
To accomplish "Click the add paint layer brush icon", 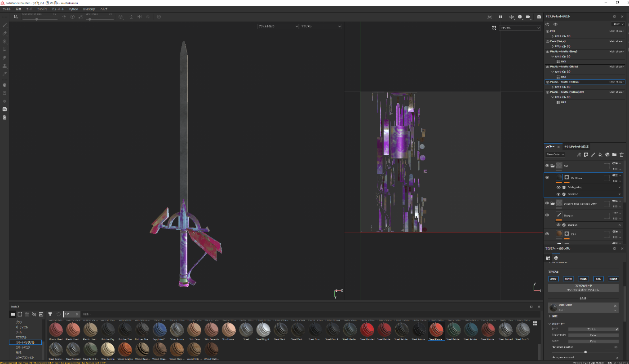I will point(593,154).
